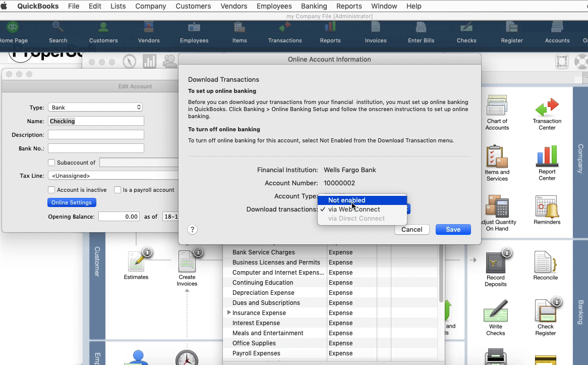
Task: Open Items in the toolbar
Action: tap(239, 33)
